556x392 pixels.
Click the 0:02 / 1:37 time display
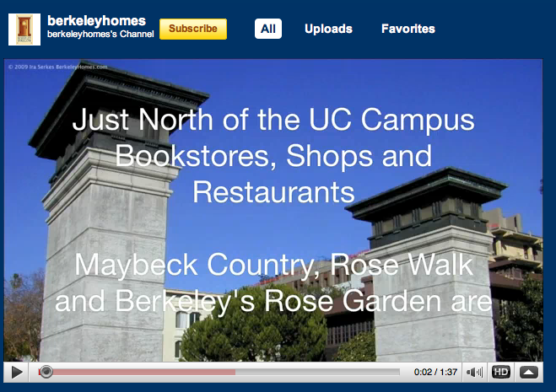tap(435, 372)
